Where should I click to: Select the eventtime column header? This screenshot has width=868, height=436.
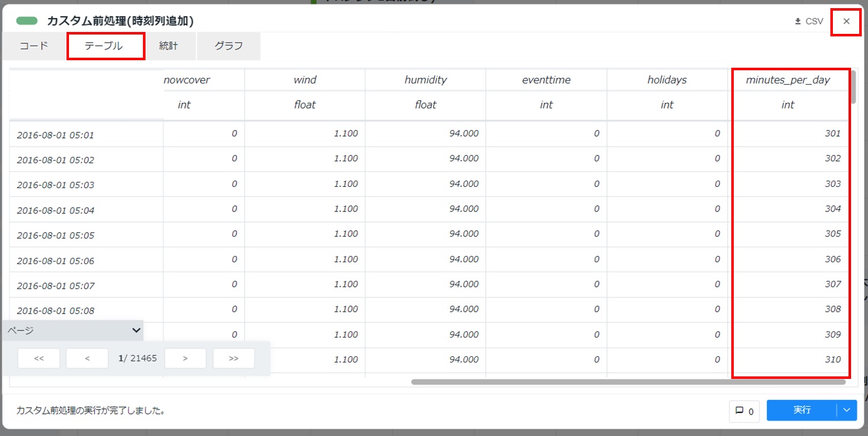tap(546, 80)
